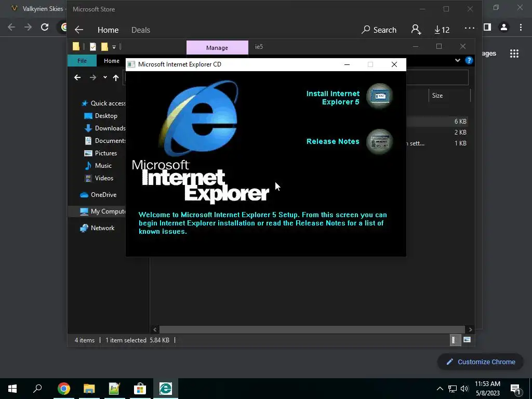Expand the File Explorer ribbon chevron
Viewport: 532px width, 399px height.
[x=457, y=60]
